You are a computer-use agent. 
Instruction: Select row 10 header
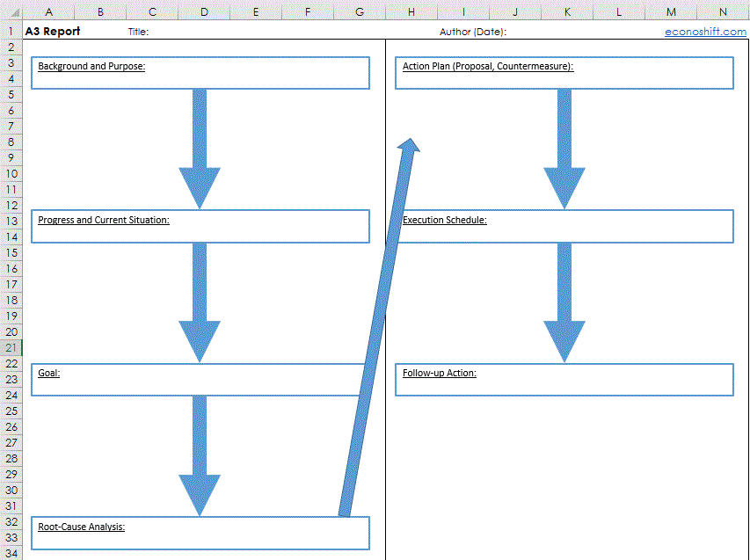[11, 173]
